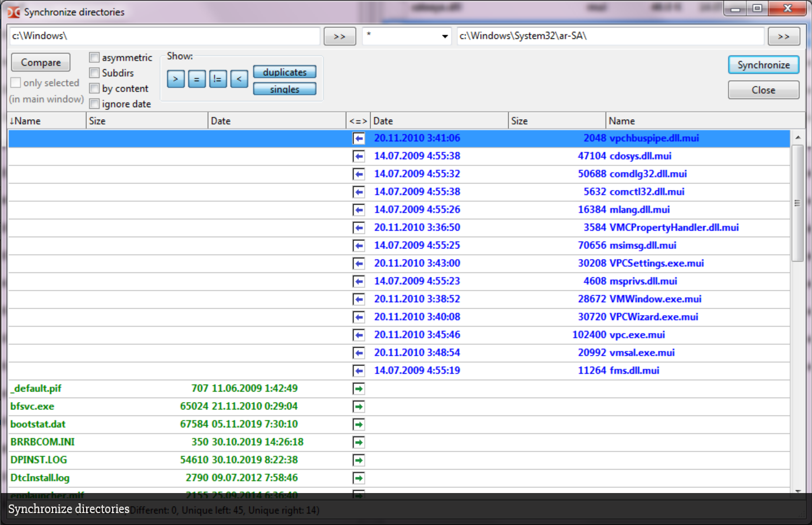Browse for the right directory with >>
This screenshot has width=812, height=525.
pyautogui.click(x=783, y=36)
